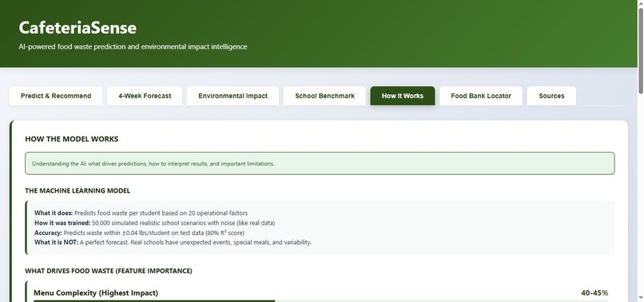Viewport: 644px width, 302px height.
Task: Click the Menu Complexity importance bar
Action: click(x=320, y=300)
